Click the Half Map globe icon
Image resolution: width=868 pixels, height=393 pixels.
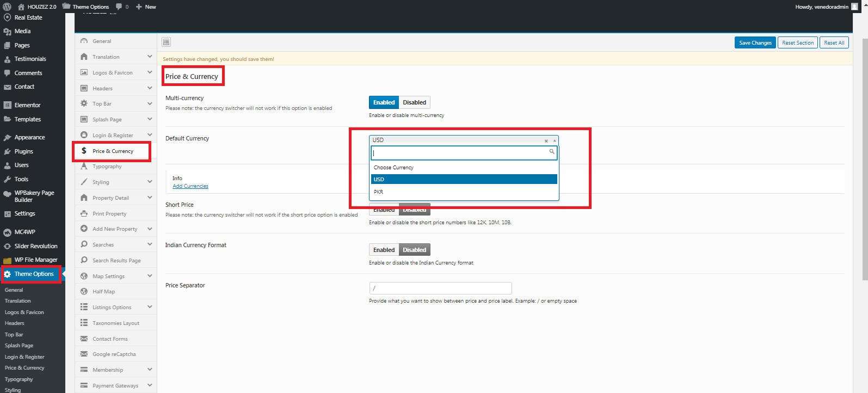(x=84, y=291)
